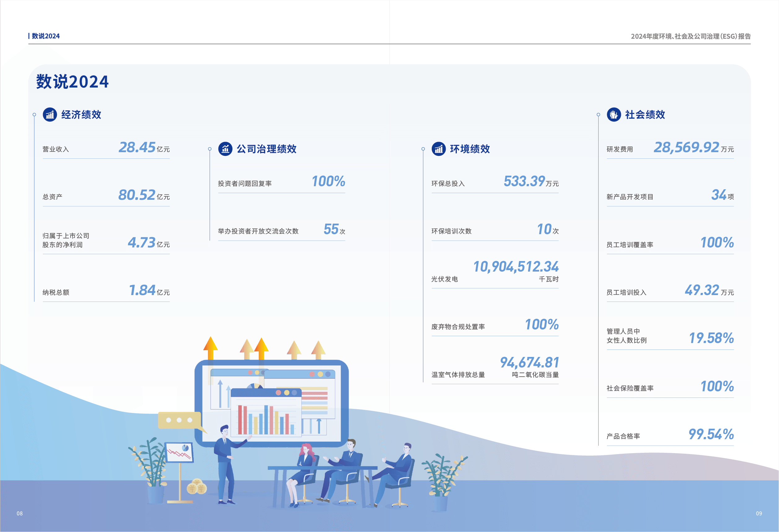The height and width of the screenshot is (532, 779).
Task: Click the 环境绩效 chart icon
Action: 439,149
